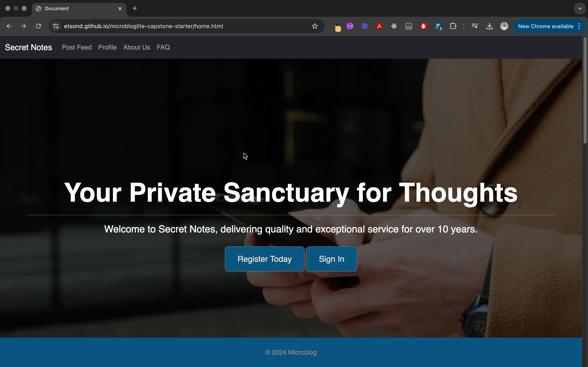Viewport: 588px width, 367px height.
Task: Click the 'Post Feed' navigation link
Action: (x=77, y=47)
